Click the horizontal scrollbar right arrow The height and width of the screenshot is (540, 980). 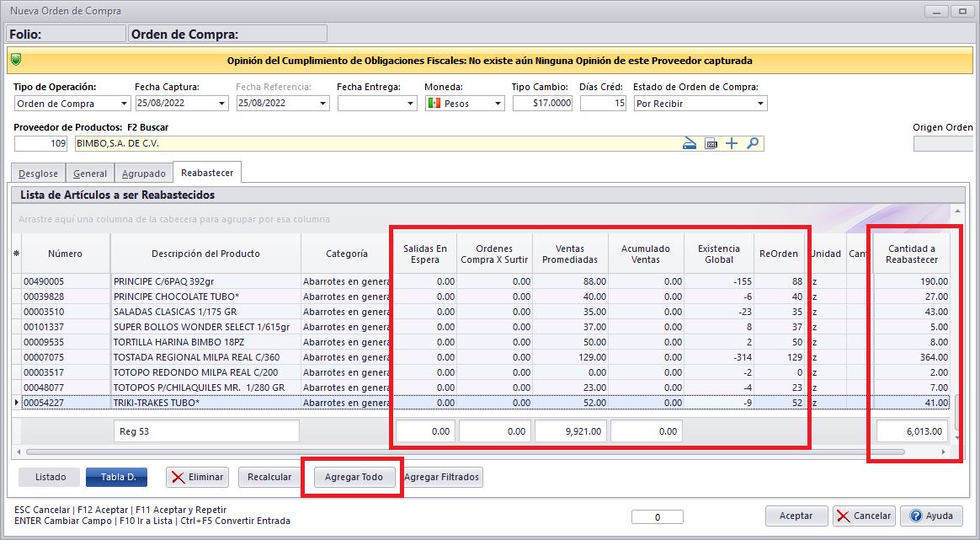[943, 452]
